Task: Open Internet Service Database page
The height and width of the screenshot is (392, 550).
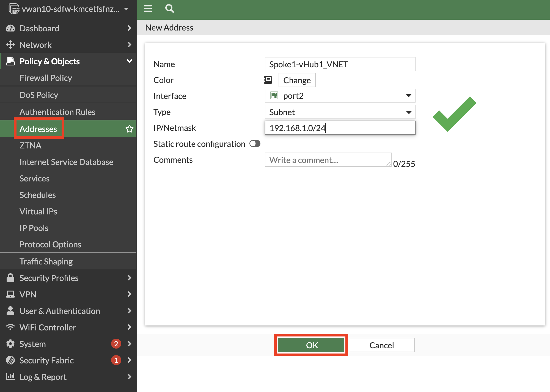Action: [66, 162]
